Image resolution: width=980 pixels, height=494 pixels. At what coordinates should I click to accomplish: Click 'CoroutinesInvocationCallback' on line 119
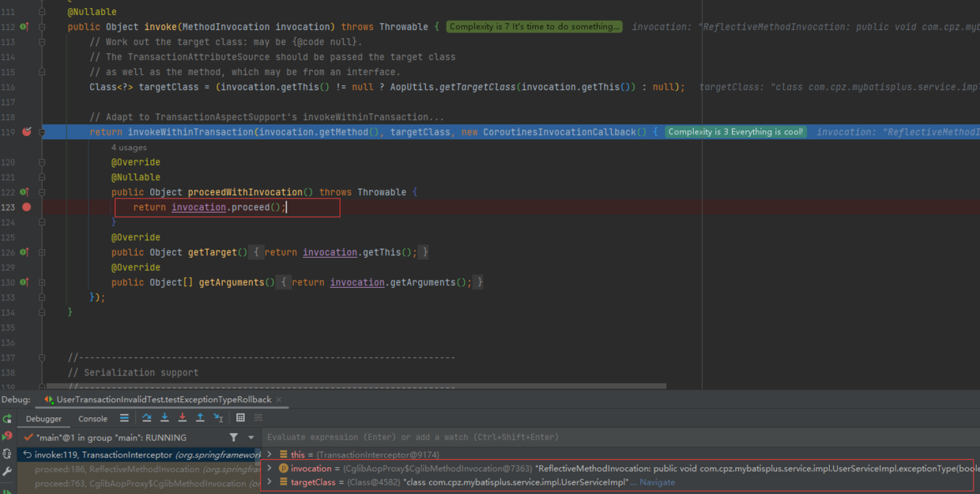pos(560,132)
